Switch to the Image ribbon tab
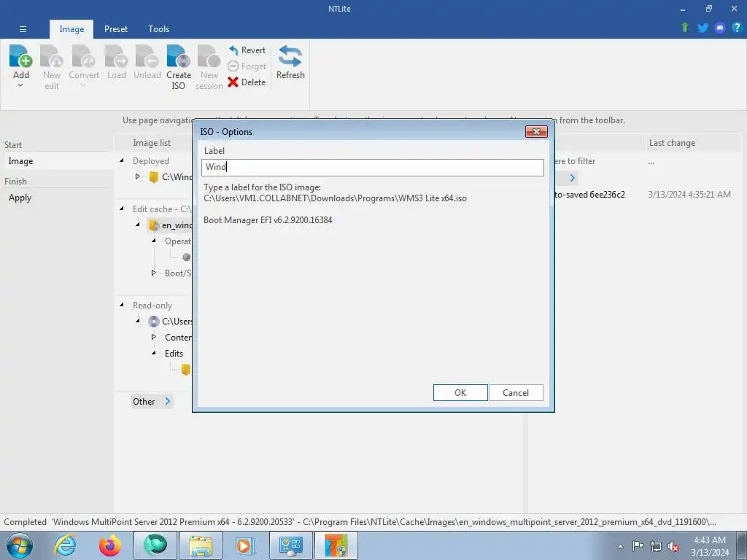Image resolution: width=747 pixels, height=560 pixels. pyautogui.click(x=71, y=29)
